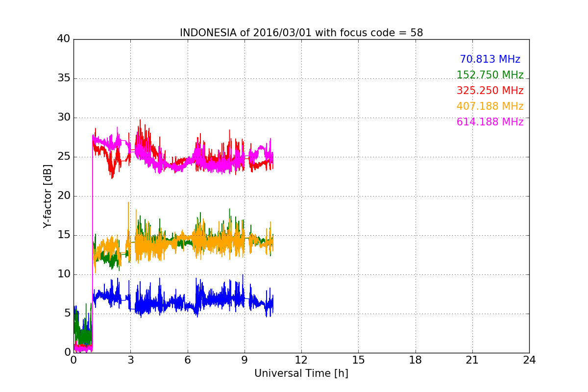Click the x-axis tick label 18
Image resolution: width=588 pixels, height=392 pixels.
416,360
